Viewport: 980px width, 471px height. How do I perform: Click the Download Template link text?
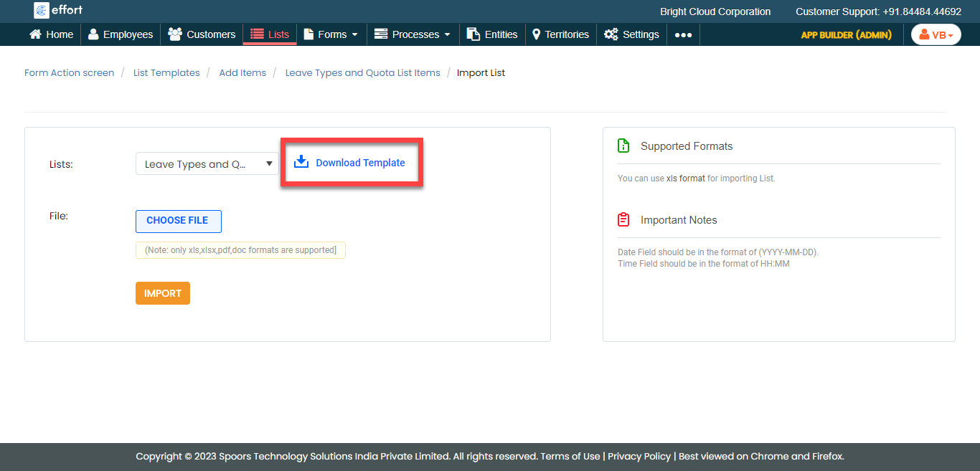[x=360, y=163]
